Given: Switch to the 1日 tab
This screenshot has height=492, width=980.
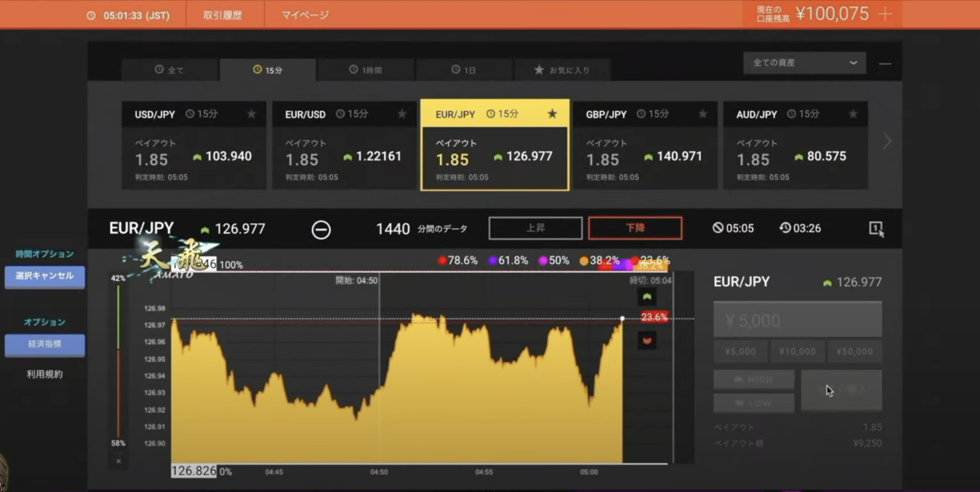Looking at the screenshot, I should [x=464, y=70].
